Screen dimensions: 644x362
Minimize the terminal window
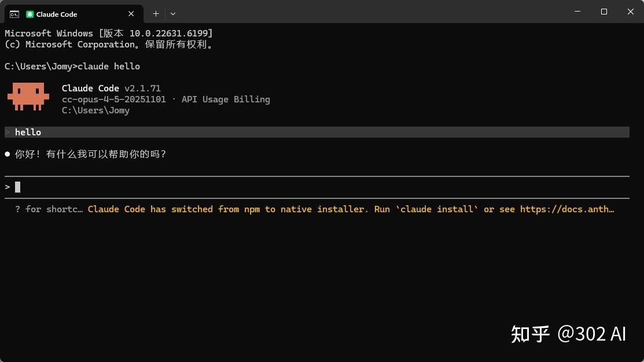pyautogui.click(x=577, y=12)
